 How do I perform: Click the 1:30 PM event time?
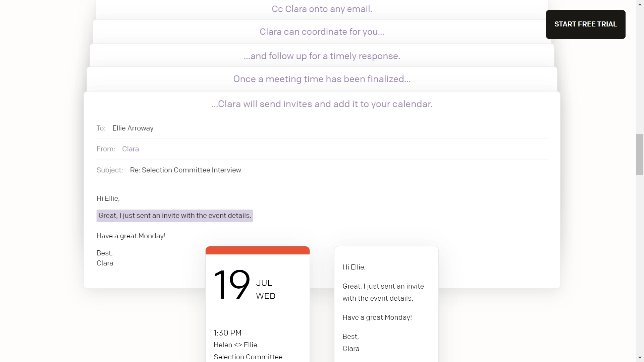coord(227,333)
